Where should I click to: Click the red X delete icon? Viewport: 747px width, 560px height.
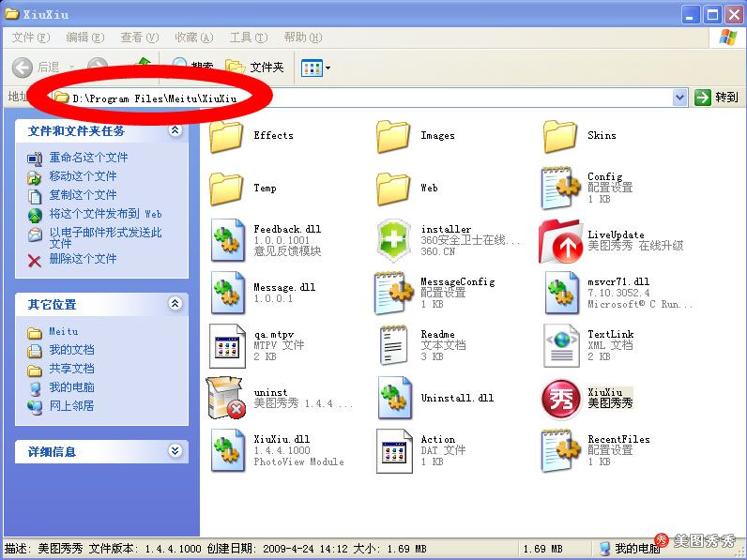pos(35,261)
